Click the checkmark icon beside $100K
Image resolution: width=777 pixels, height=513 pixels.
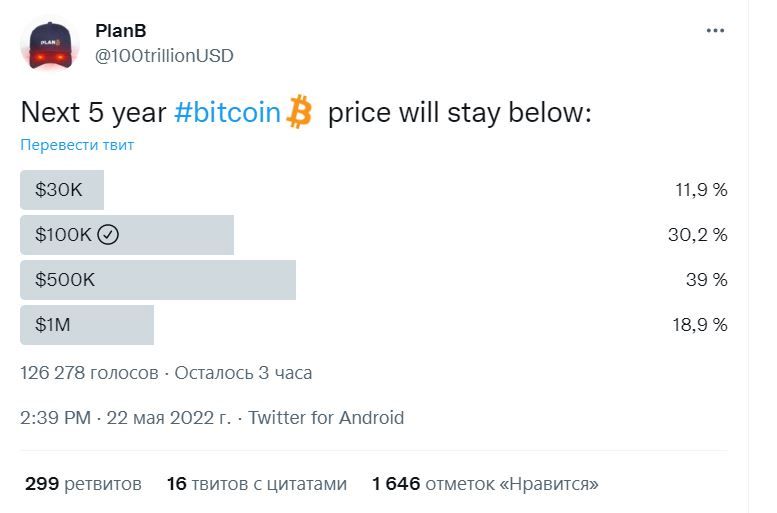(109, 235)
